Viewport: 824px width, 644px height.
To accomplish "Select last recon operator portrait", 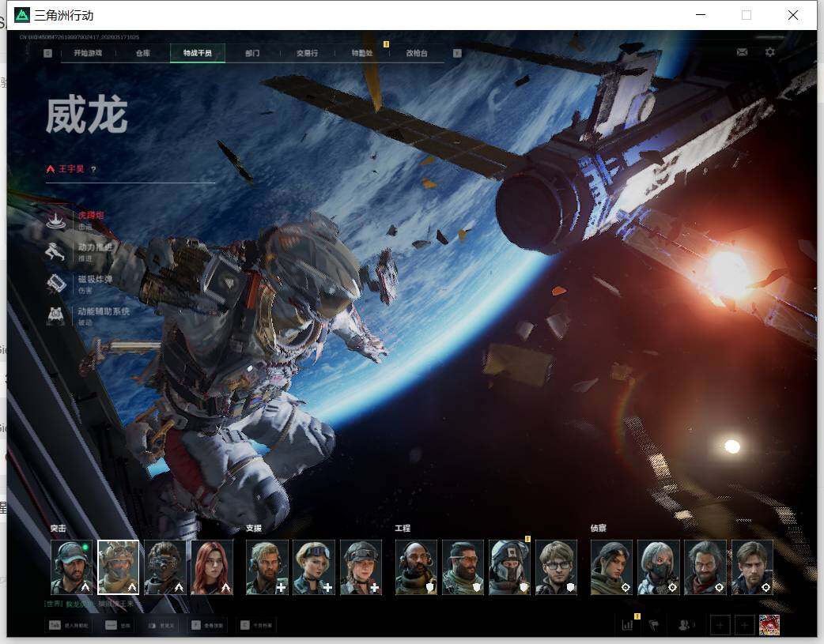I will [753, 567].
